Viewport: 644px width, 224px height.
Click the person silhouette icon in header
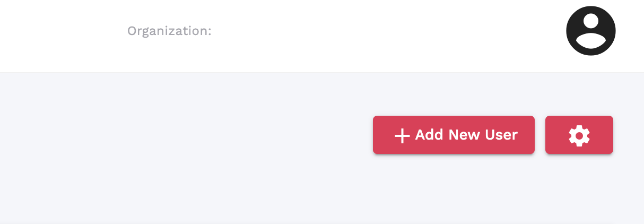tap(591, 31)
